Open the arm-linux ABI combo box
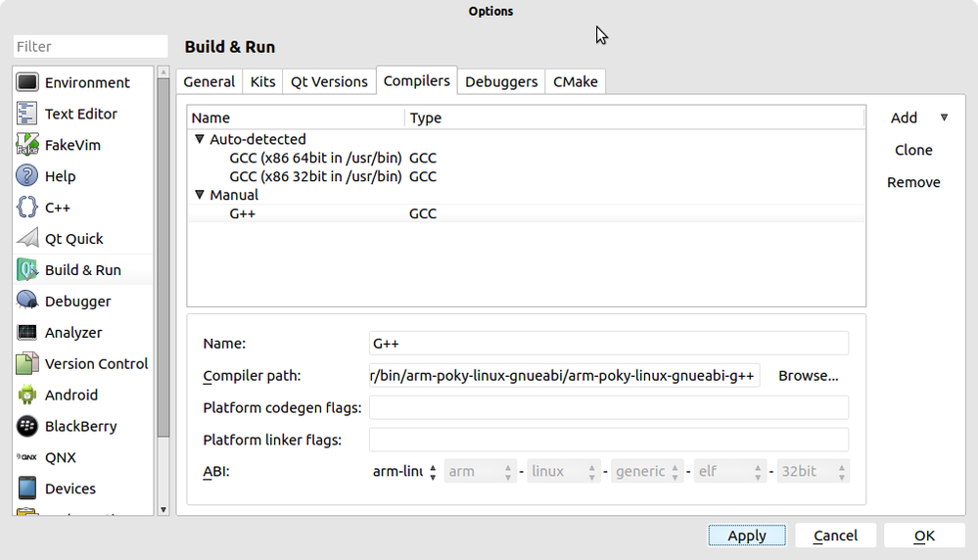 click(x=404, y=472)
